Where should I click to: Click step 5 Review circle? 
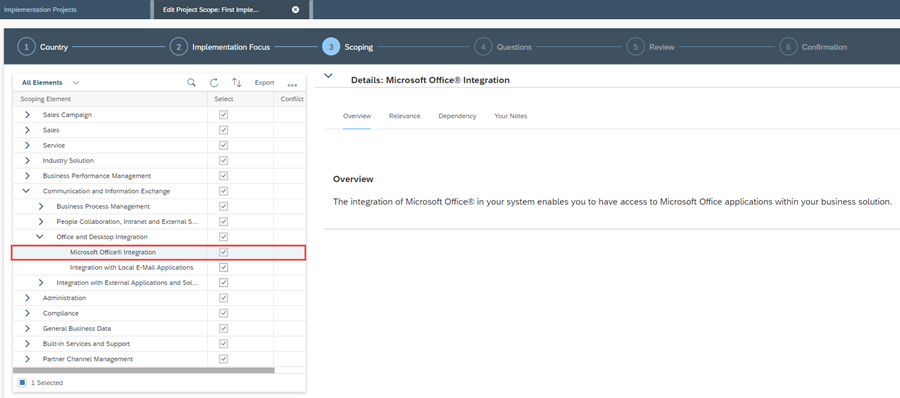(x=635, y=47)
